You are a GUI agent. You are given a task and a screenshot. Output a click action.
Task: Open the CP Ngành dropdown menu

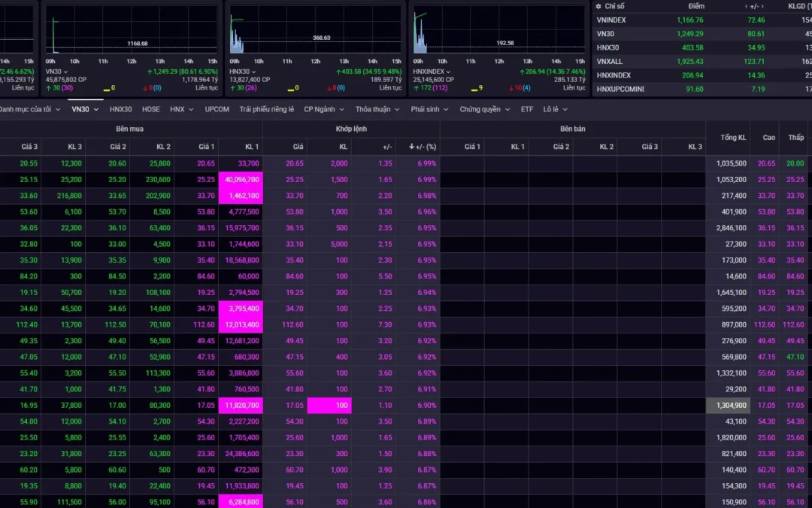click(323, 109)
